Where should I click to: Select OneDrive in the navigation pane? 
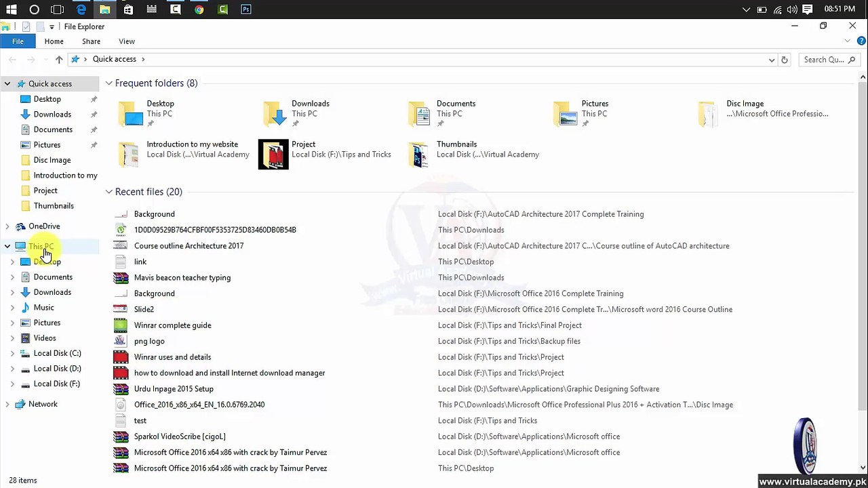coord(44,226)
